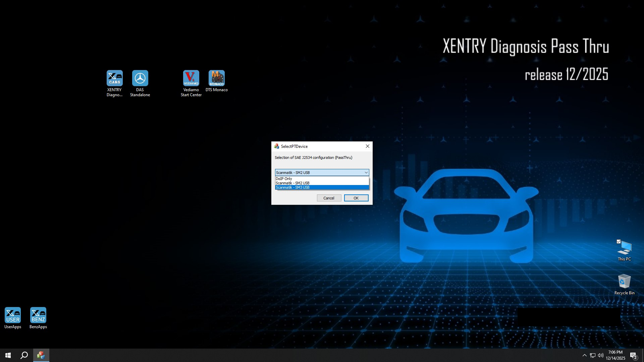Image resolution: width=644 pixels, height=362 pixels.
Task: Open DAS Standalone application
Action: [x=140, y=78]
